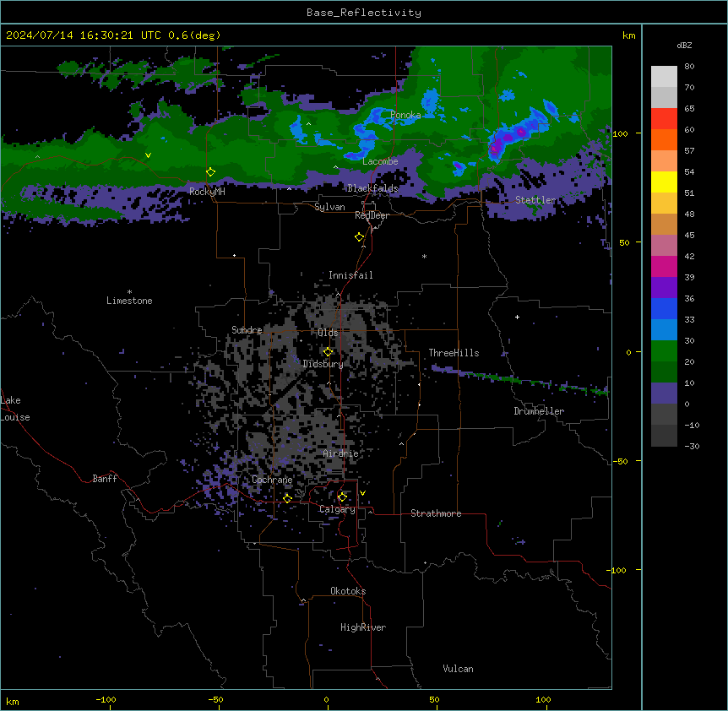
Task: Click the yellow diamond marker above RockyMH
Action: coord(210,171)
